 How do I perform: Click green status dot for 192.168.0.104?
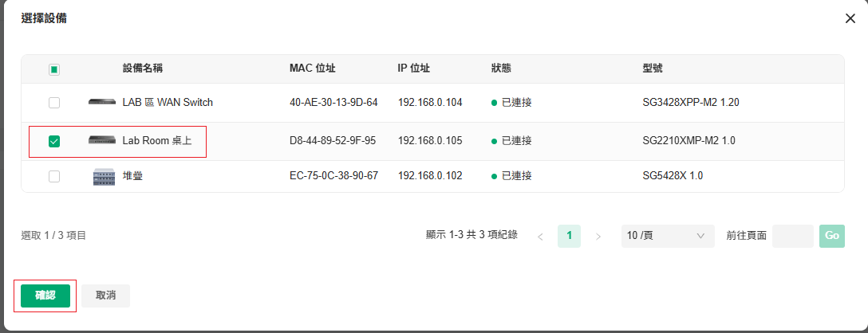[x=494, y=103]
